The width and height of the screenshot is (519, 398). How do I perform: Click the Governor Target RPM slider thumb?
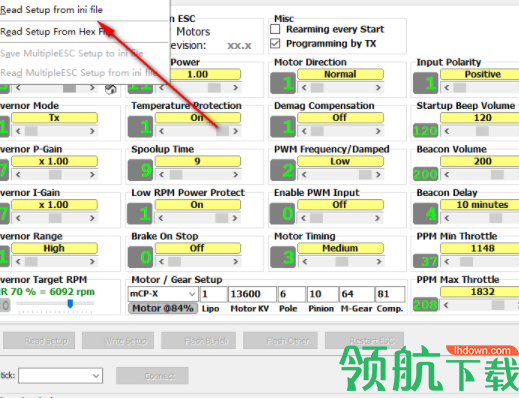coord(70,304)
